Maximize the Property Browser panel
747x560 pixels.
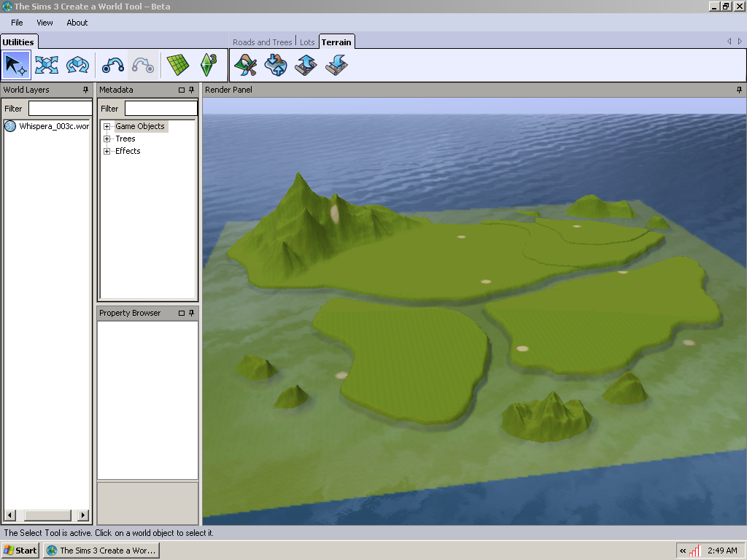pyautogui.click(x=182, y=313)
